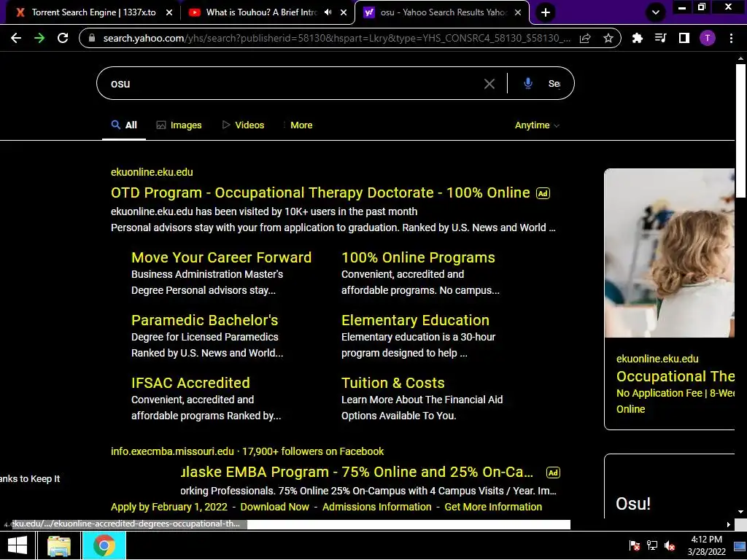Click the Ad badge beside OTD Program

click(543, 193)
